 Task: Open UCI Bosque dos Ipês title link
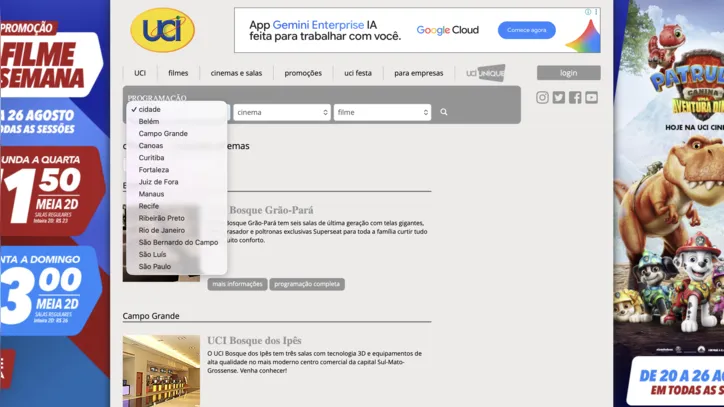point(254,340)
